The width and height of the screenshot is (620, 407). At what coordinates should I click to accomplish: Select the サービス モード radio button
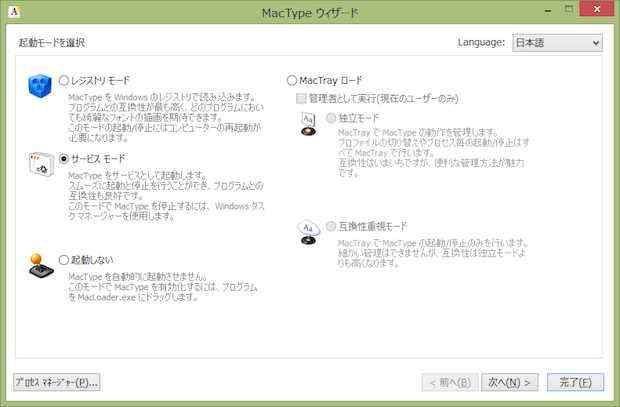(65, 159)
